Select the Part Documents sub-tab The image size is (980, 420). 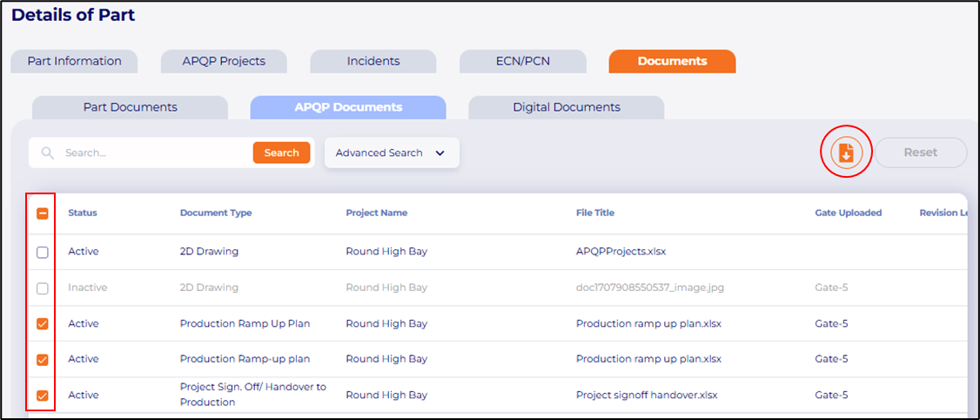click(130, 108)
